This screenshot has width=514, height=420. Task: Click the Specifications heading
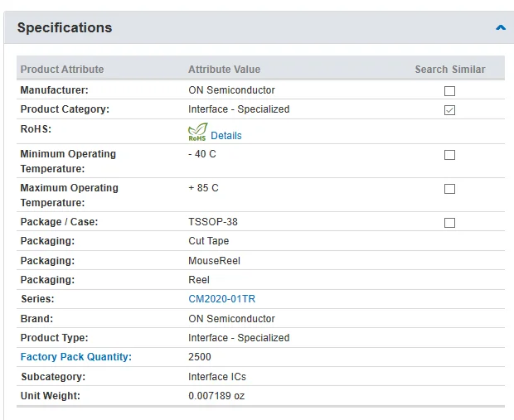[65, 28]
